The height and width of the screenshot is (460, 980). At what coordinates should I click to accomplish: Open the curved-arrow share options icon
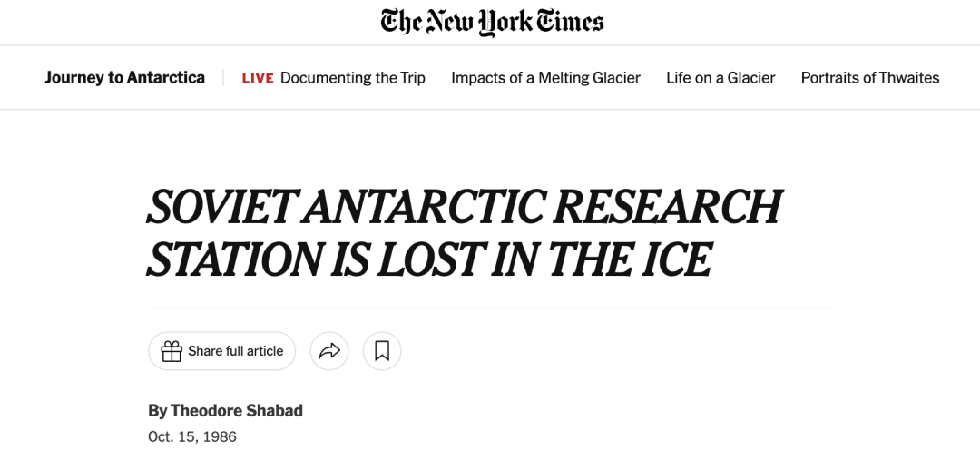(329, 351)
